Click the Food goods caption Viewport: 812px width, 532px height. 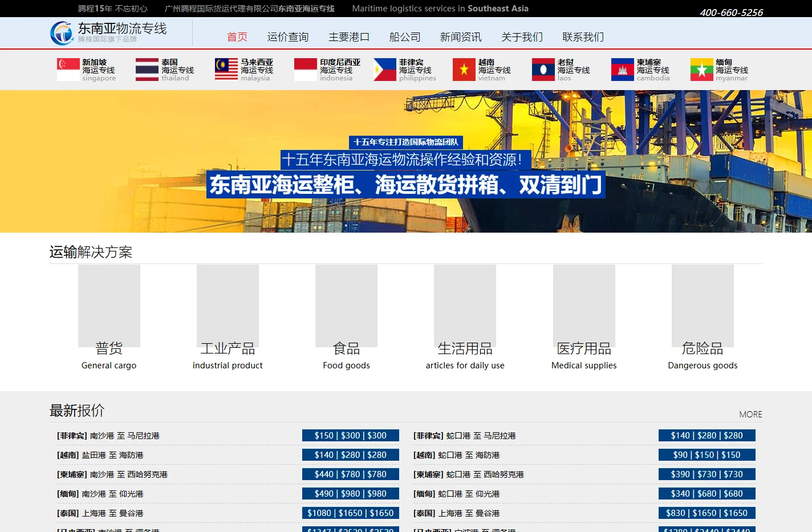346,366
